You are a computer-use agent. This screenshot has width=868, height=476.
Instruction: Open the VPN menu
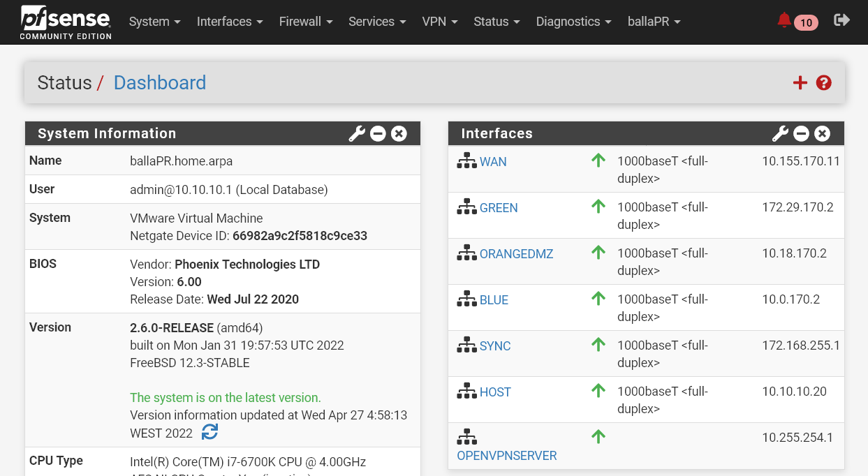(440, 22)
